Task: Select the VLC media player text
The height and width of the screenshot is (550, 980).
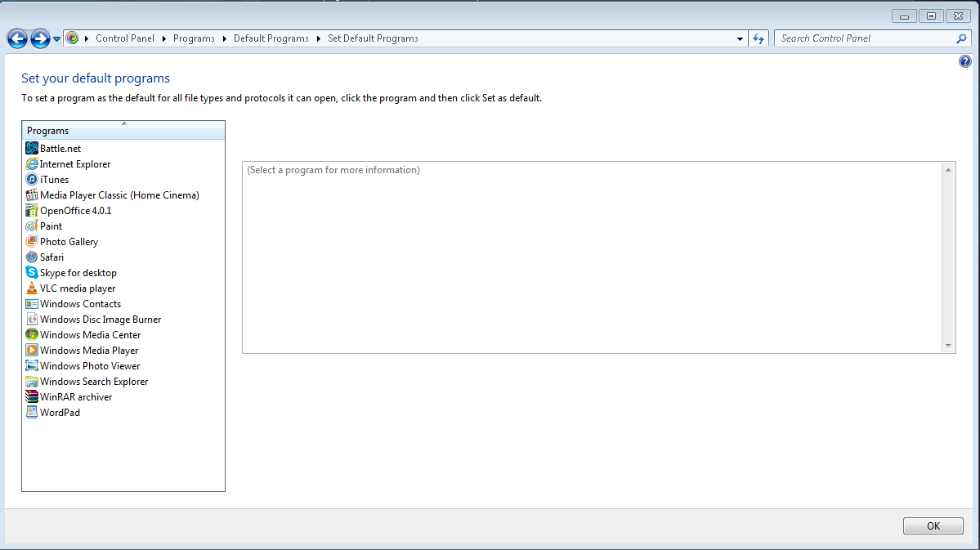Action: pyautogui.click(x=78, y=288)
